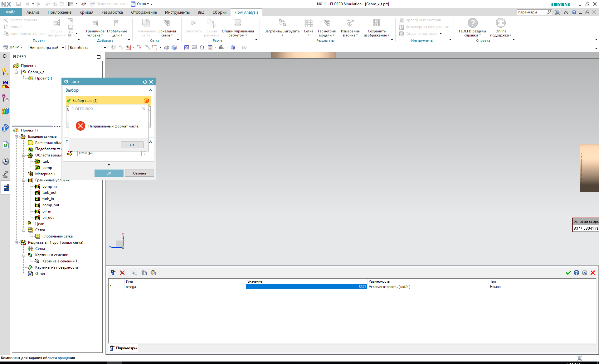Open the Инструменты ribbon tab
The height and width of the screenshot is (364, 599).
[177, 12]
